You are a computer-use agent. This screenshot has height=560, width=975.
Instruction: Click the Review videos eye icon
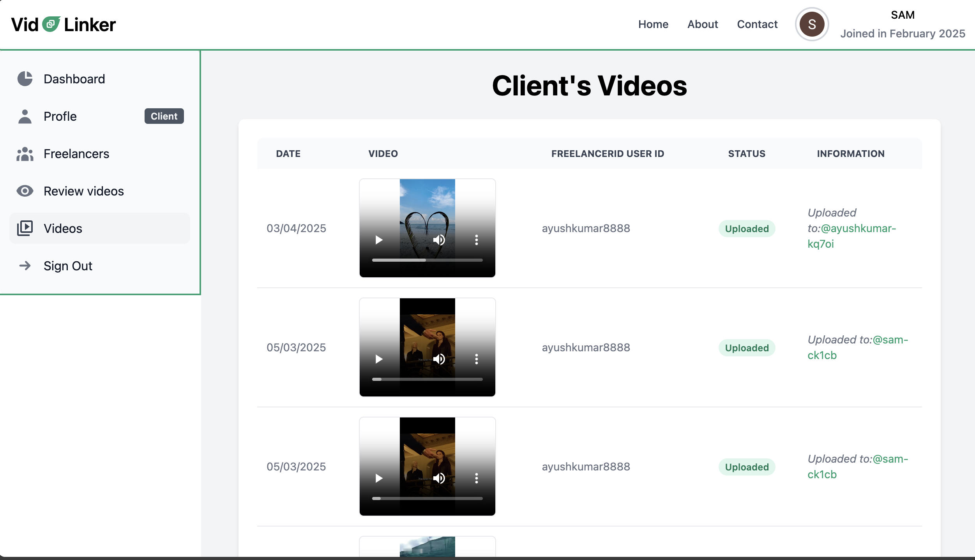tap(25, 191)
